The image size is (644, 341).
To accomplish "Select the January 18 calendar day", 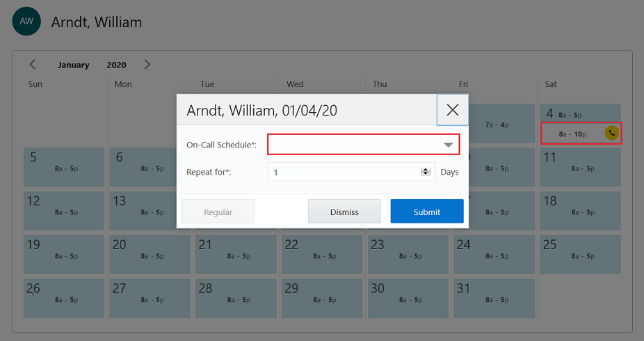I will [580, 211].
